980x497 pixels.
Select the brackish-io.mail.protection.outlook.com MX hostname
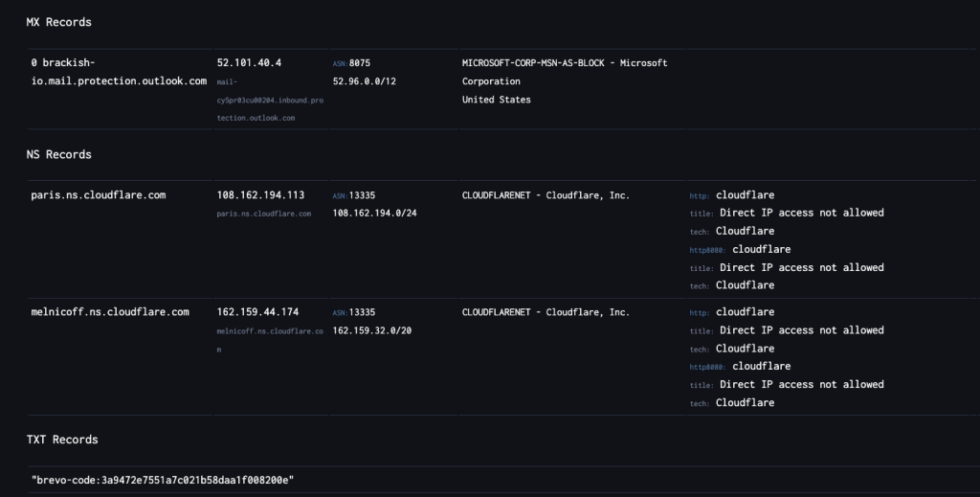118,72
